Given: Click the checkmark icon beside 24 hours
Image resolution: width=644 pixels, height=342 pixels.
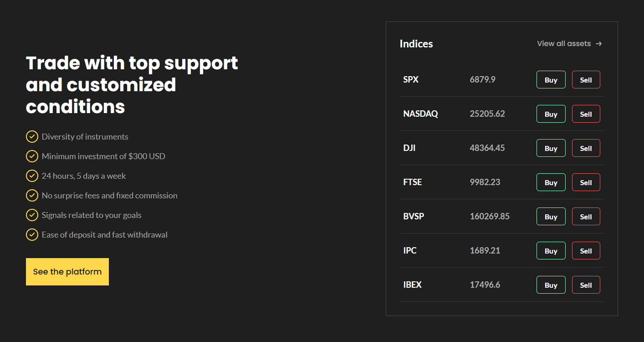Looking at the screenshot, I should tap(32, 176).
